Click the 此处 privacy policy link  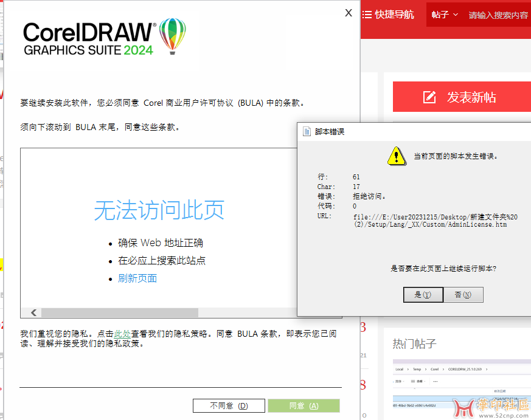coord(122,334)
